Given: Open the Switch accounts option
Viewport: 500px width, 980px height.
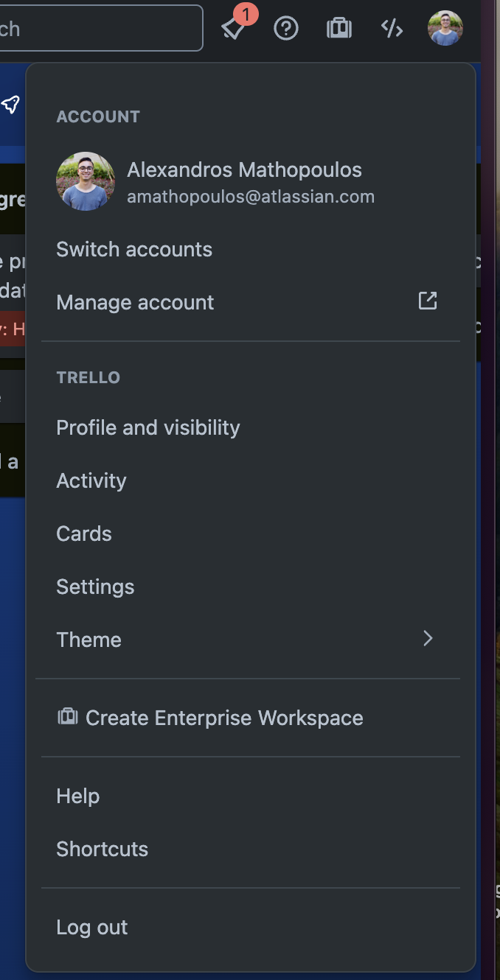Looking at the screenshot, I should pos(133,249).
